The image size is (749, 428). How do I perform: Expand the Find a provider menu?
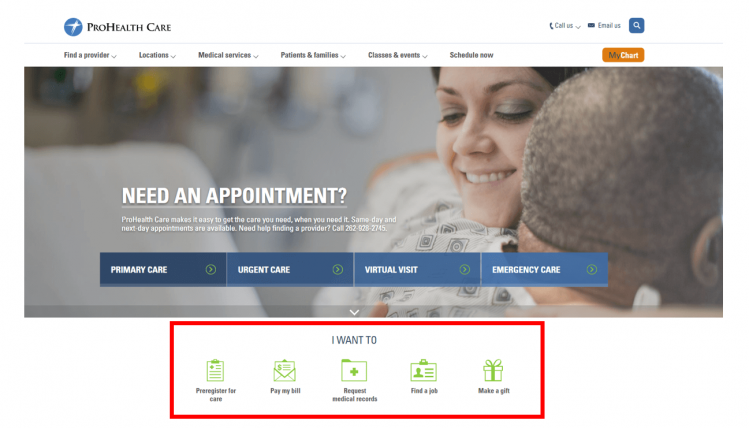click(x=90, y=55)
